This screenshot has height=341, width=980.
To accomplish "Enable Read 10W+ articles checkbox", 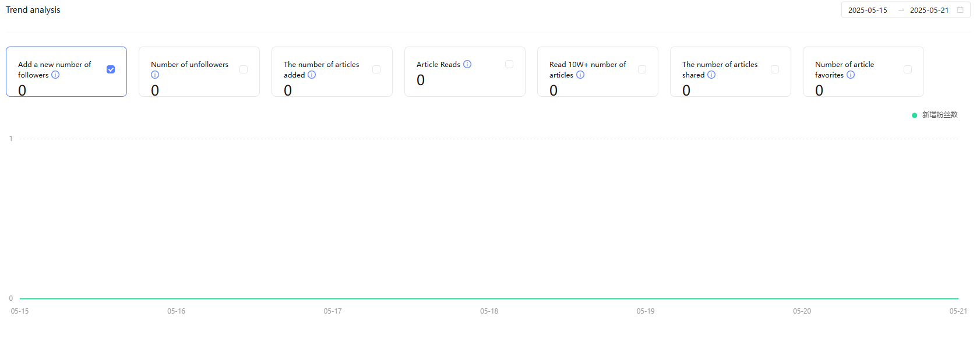I will click(642, 69).
